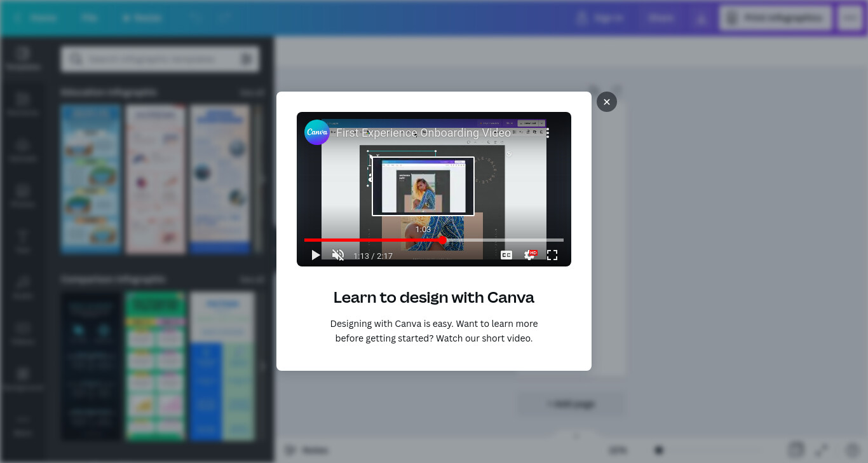This screenshot has height=463, width=868.
Task: Click the Share button
Action: click(x=661, y=18)
